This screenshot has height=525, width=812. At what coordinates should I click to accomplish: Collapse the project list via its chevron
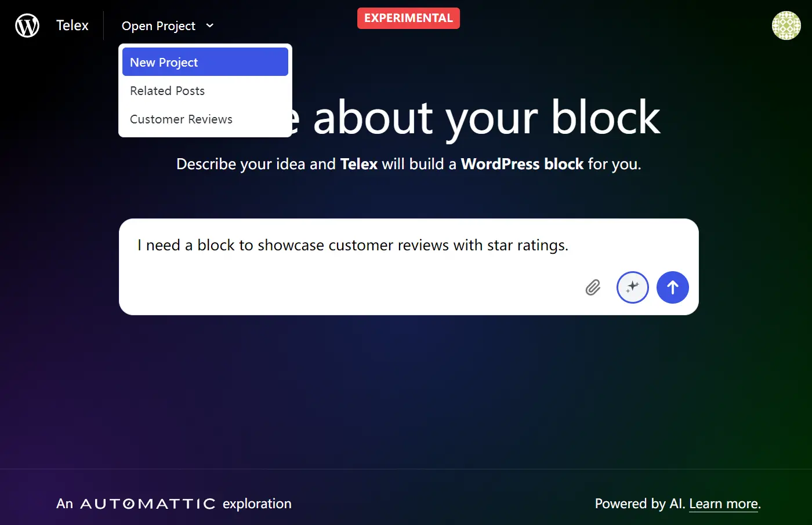pos(209,25)
